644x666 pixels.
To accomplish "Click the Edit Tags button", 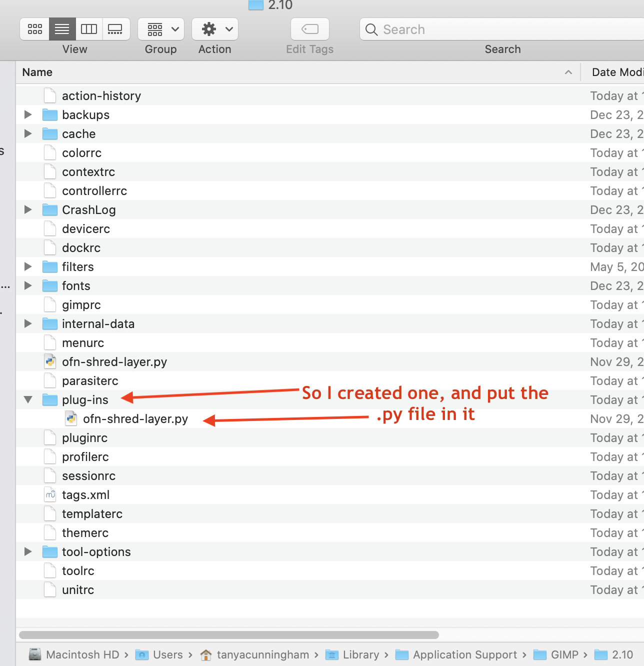I will pyautogui.click(x=310, y=29).
